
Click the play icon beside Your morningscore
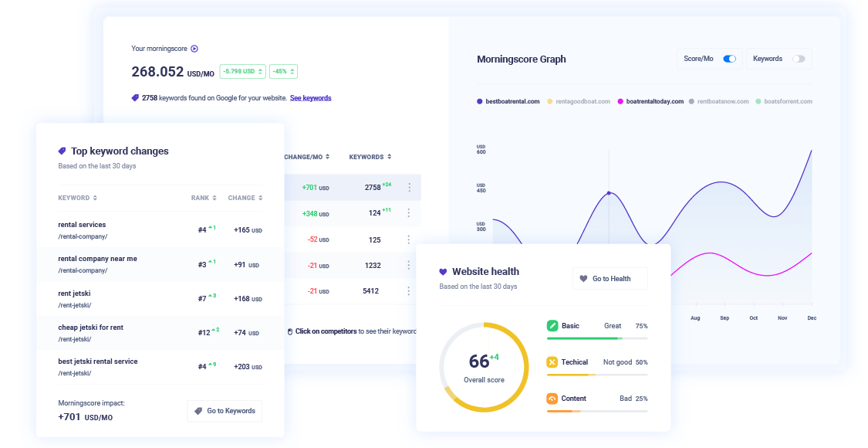point(194,49)
